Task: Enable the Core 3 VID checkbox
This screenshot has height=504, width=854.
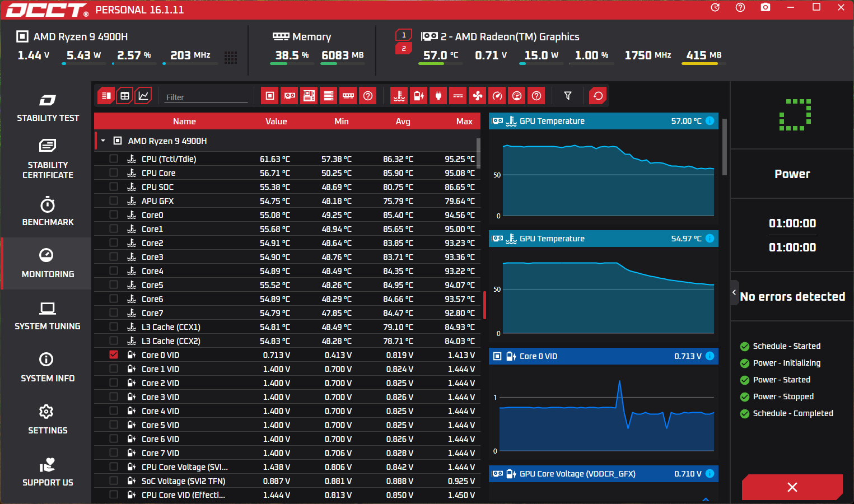Action: point(114,396)
